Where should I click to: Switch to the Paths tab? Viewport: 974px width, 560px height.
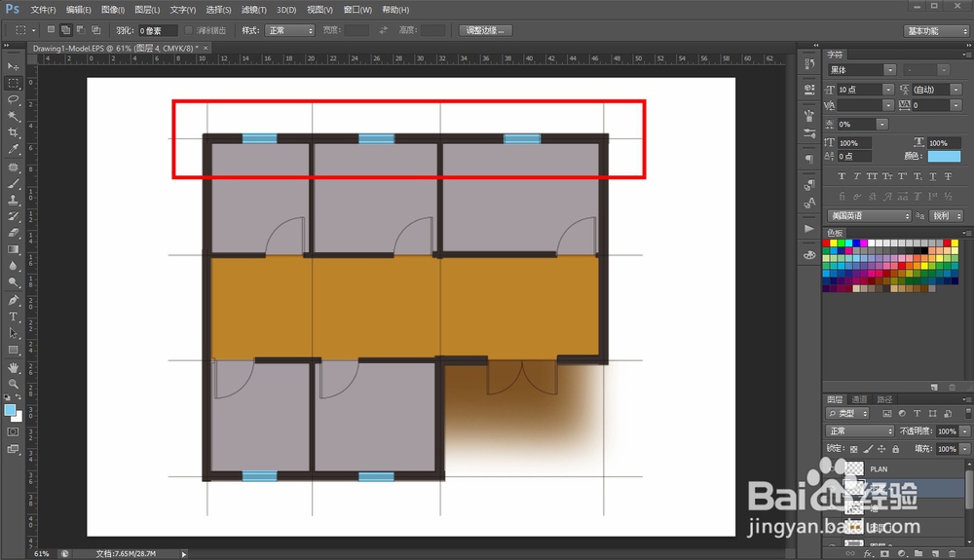click(884, 399)
